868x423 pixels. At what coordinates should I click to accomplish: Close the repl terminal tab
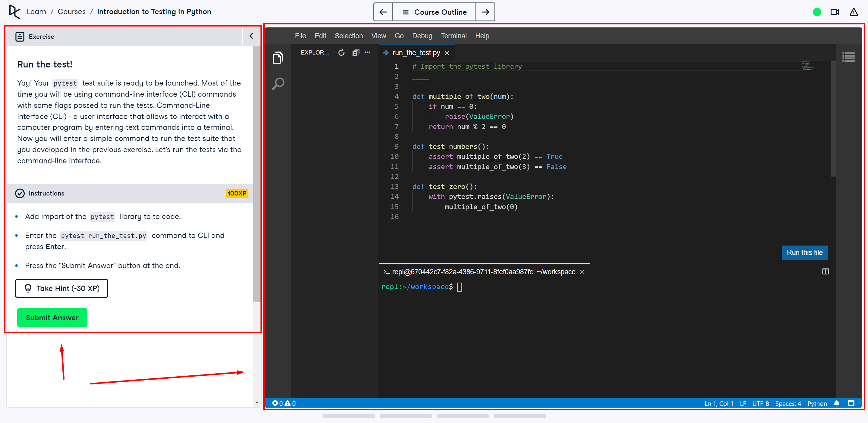click(x=582, y=272)
